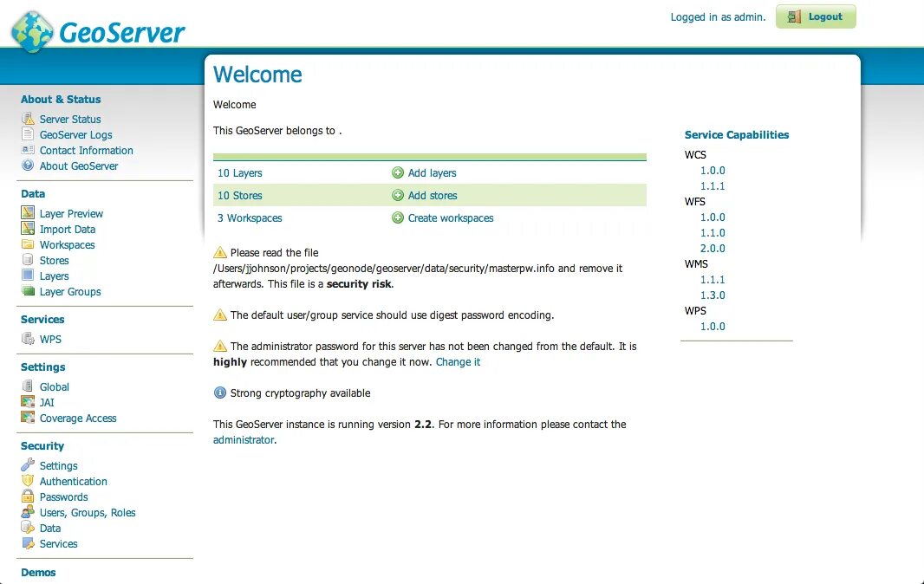The image size is (924, 584).
Task: Click the administrator contact link
Action: pyautogui.click(x=244, y=439)
